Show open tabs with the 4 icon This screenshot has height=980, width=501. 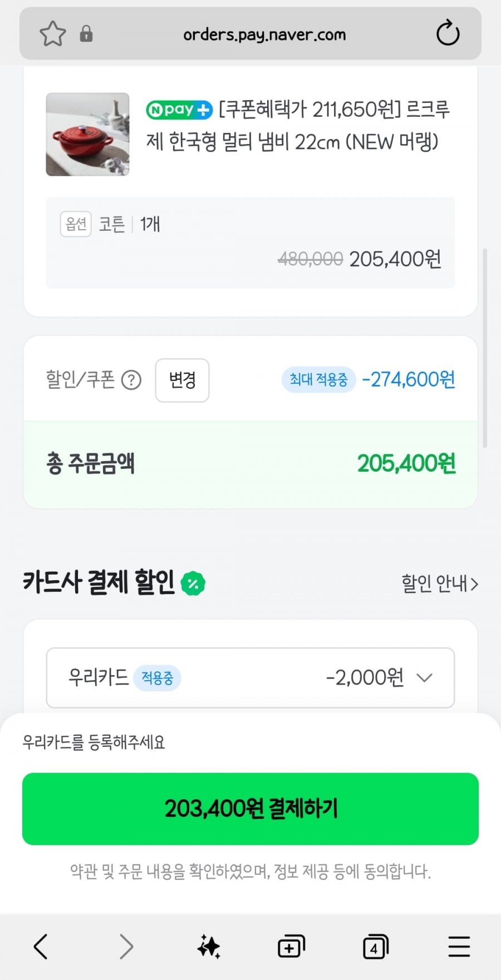[375, 946]
